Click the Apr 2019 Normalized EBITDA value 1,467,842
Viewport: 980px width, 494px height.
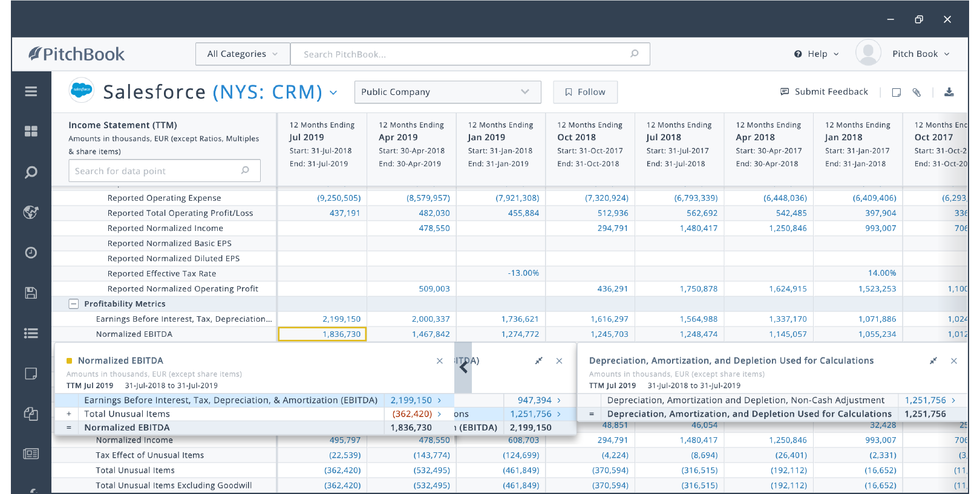click(x=431, y=334)
